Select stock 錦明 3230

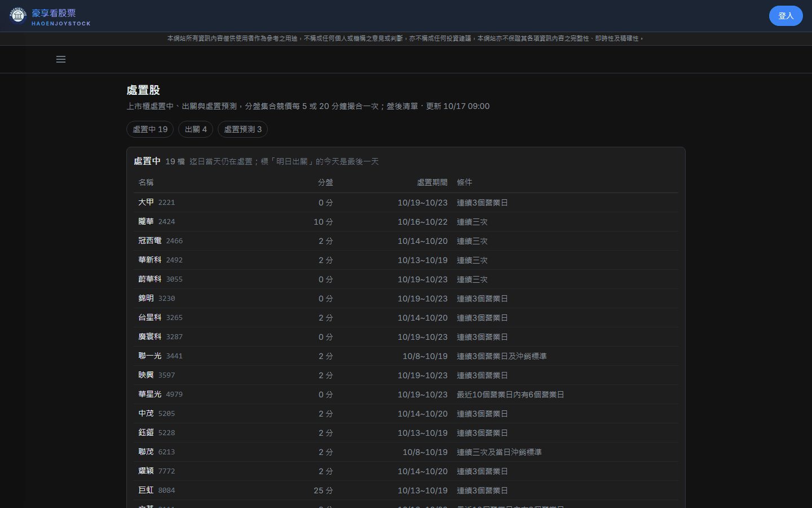157,298
